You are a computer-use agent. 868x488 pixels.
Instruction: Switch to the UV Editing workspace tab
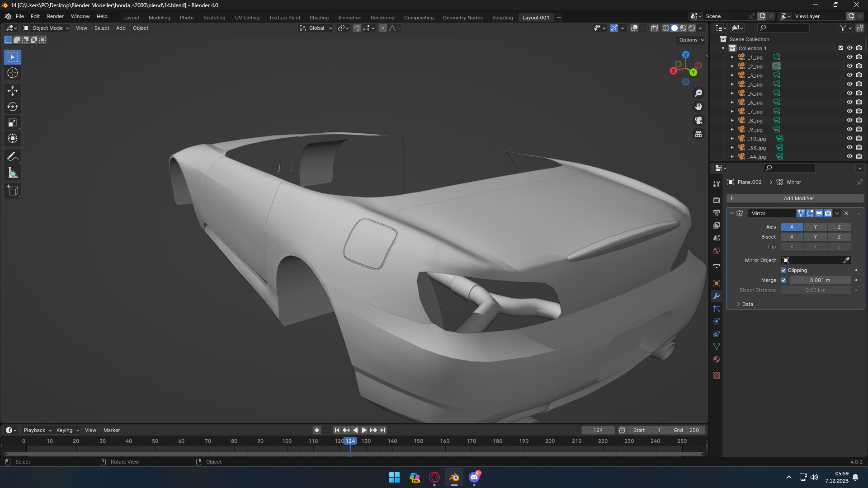(247, 18)
